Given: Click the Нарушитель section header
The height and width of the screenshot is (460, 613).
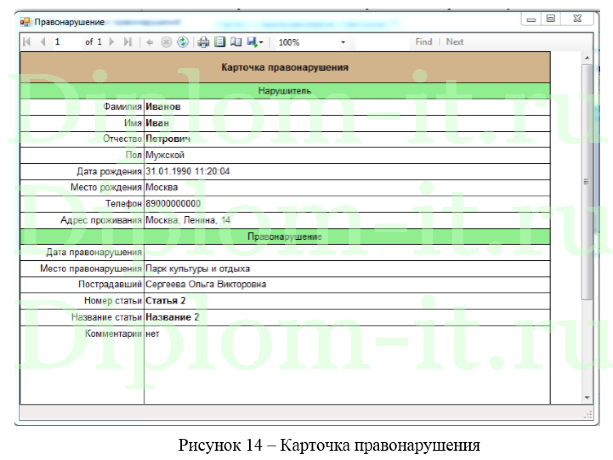Looking at the screenshot, I should pos(285,91).
